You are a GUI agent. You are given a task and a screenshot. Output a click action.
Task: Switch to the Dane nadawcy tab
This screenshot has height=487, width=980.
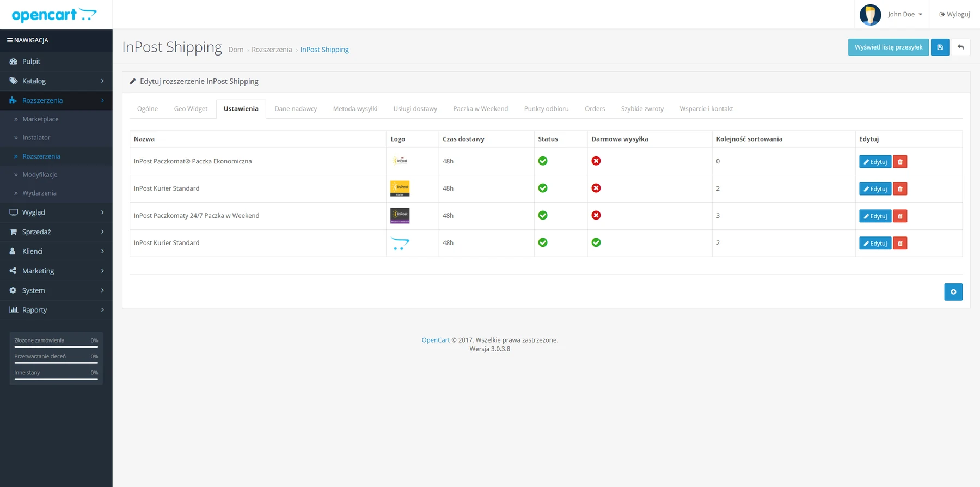[296, 109]
